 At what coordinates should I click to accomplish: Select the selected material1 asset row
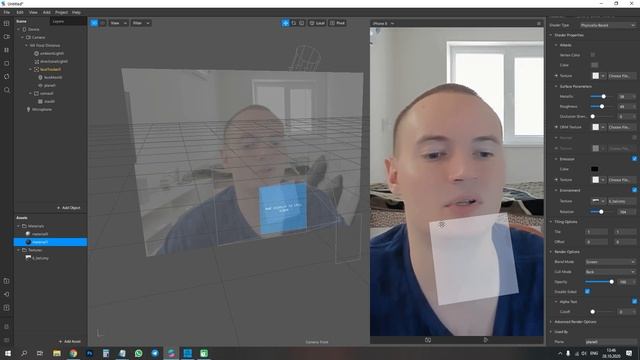pos(51,242)
